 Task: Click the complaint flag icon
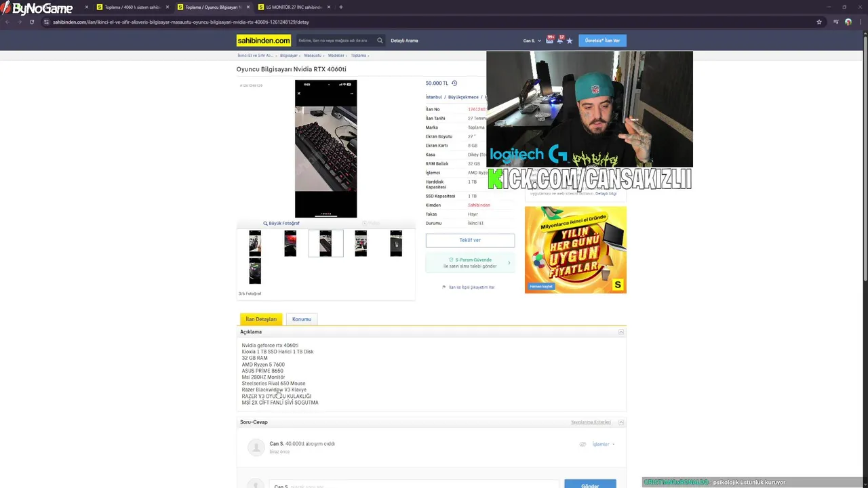tap(444, 287)
